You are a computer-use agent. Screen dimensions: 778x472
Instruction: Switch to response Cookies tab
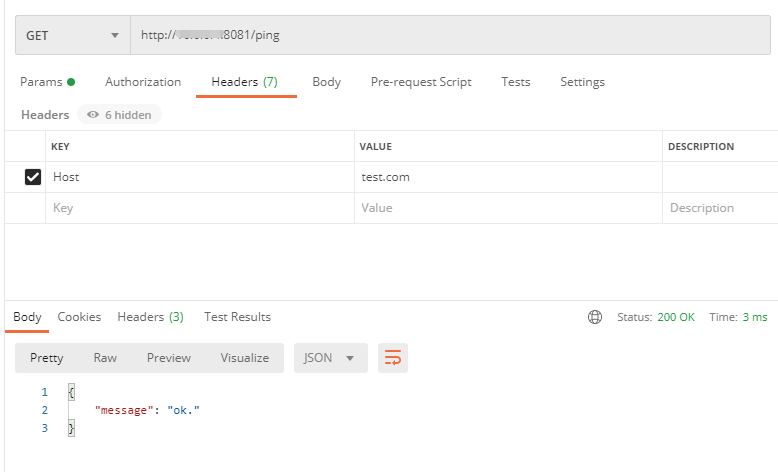coord(79,317)
